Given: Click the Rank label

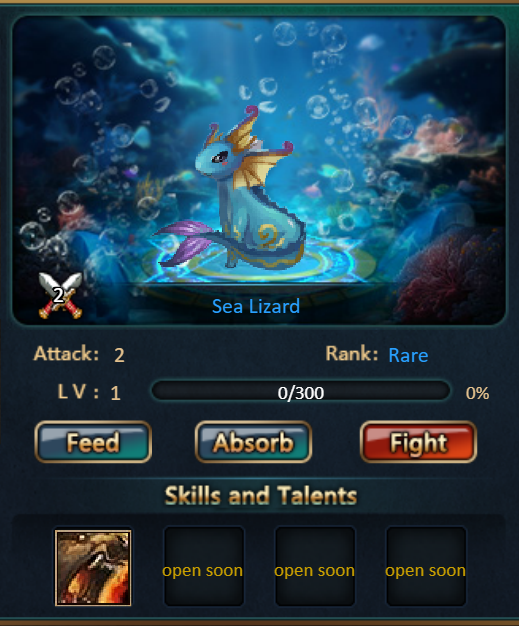Looking at the screenshot, I should point(351,354).
